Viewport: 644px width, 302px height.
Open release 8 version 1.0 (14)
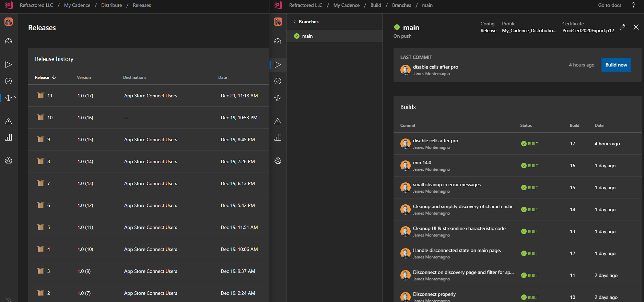pyautogui.click(x=149, y=161)
